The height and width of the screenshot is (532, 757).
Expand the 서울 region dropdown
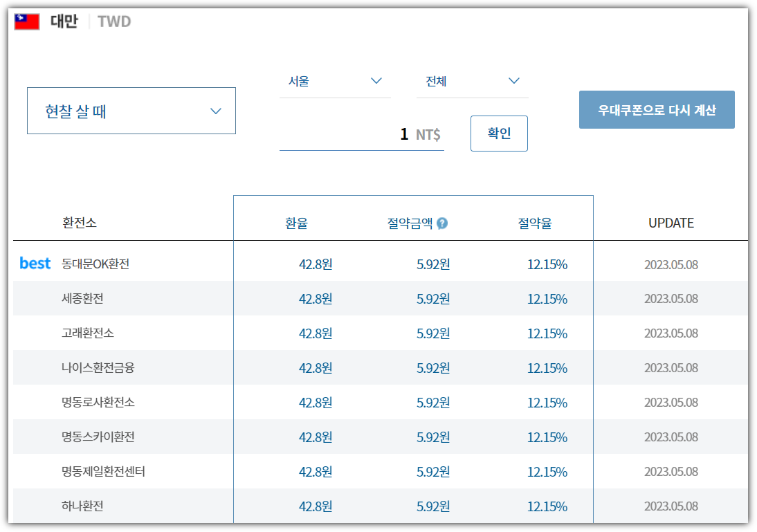335,81
